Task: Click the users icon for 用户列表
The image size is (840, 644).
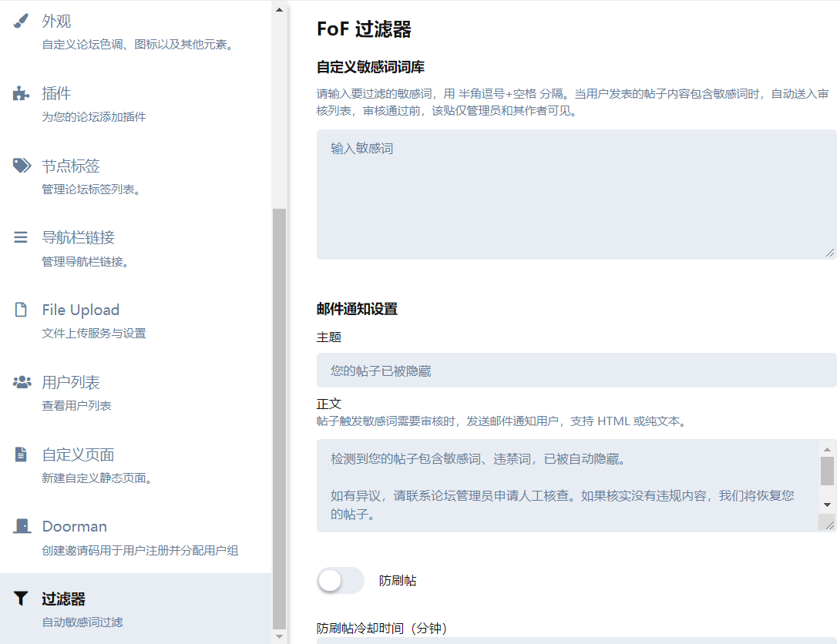Action: (22, 382)
